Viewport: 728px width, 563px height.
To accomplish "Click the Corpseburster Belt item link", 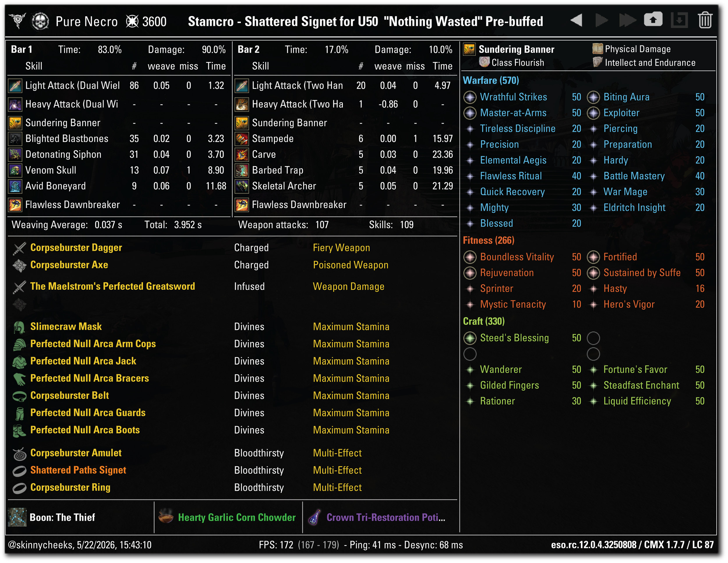I will tap(70, 395).
